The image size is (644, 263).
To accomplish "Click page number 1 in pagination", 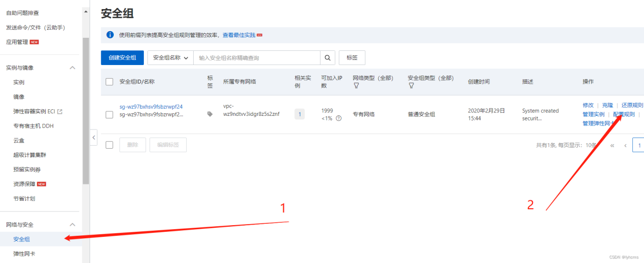I will (638, 145).
